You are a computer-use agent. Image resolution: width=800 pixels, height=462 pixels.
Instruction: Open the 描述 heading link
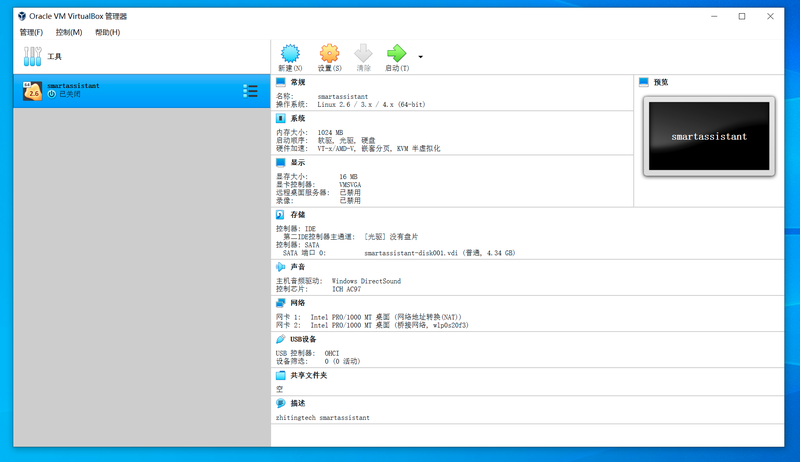click(x=298, y=403)
